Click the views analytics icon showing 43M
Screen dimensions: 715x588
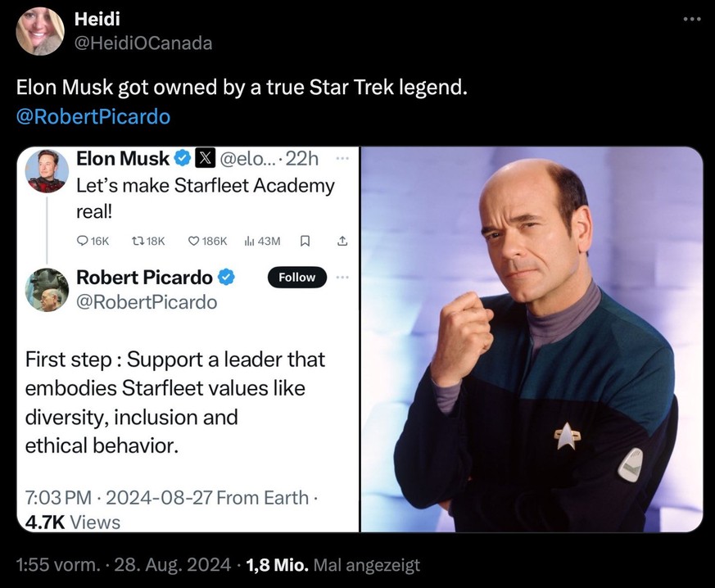click(250, 241)
